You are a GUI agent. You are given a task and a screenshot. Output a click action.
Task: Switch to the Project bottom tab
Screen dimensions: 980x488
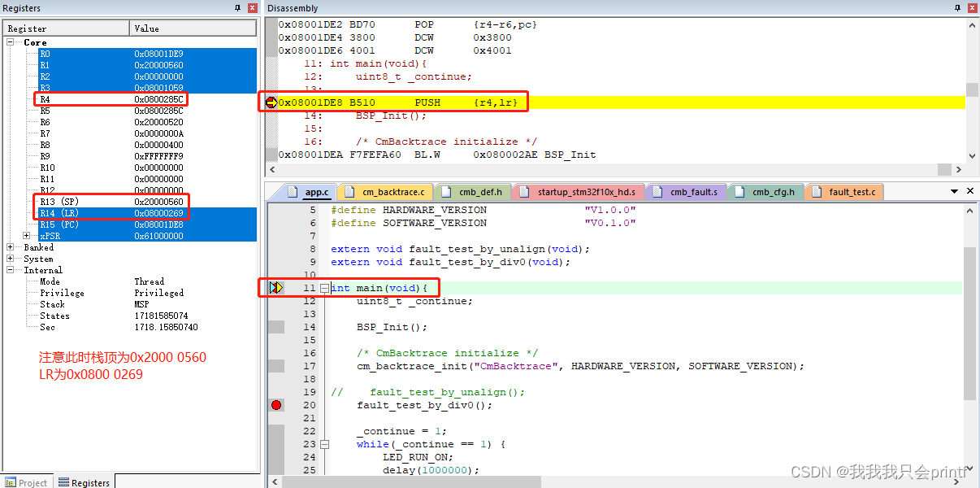click(27, 482)
